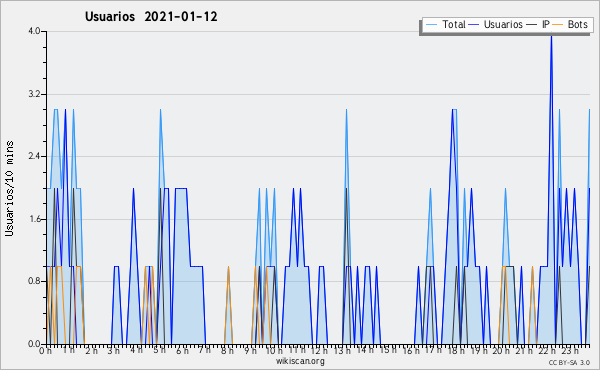
Task: Click the 13 h x-axis label
Action: (x=342, y=351)
